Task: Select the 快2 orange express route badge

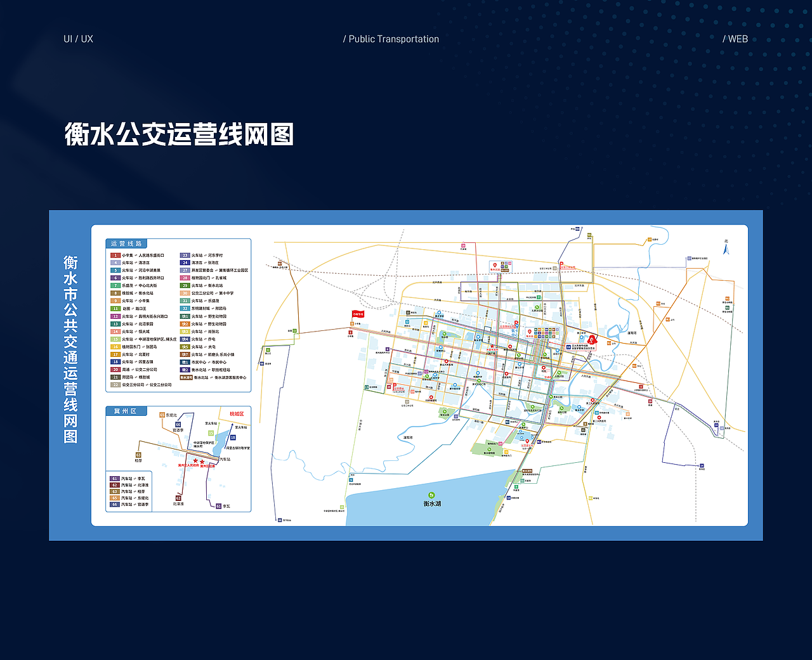Action: point(185,324)
